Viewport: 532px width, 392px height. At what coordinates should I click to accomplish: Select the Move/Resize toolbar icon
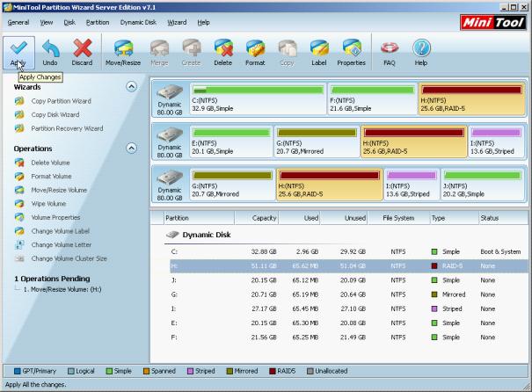click(123, 48)
